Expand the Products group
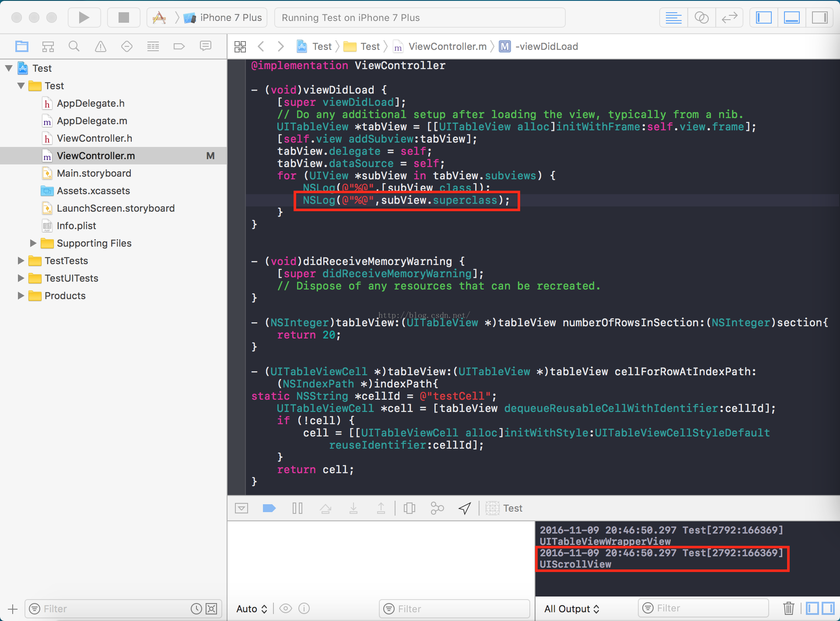840x621 pixels. (21, 296)
